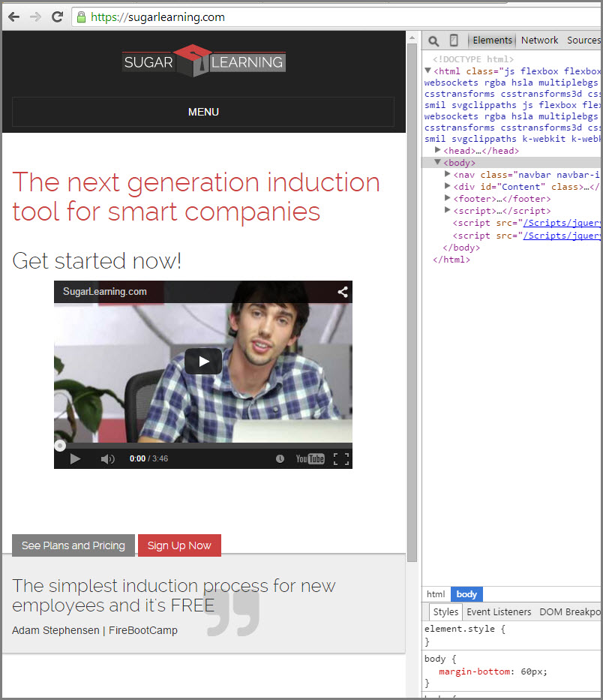This screenshot has width=603, height=700.
Task: Click the Sign Up Now button
Action: click(179, 545)
